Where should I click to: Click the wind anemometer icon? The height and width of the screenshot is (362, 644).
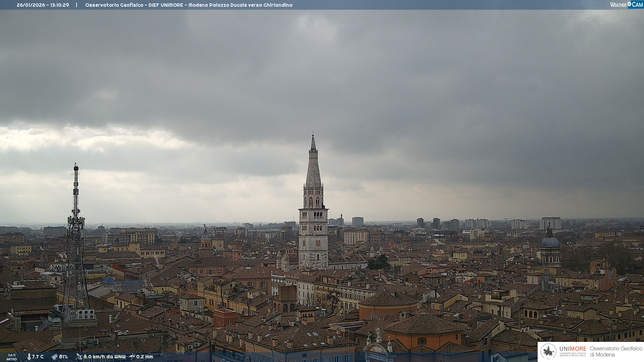[79, 357]
